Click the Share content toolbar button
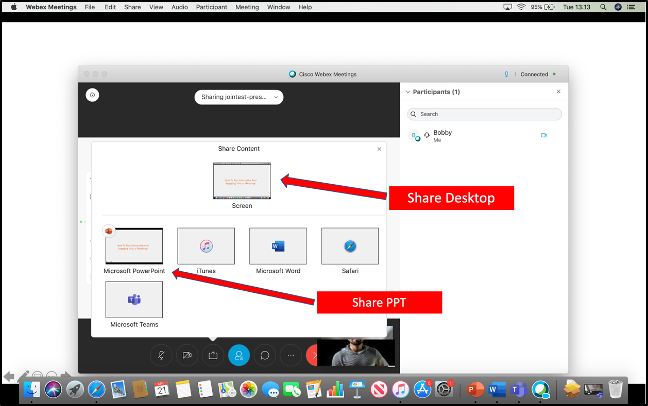Image resolution: width=648 pixels, height=406 pixels. click(213, 355)
